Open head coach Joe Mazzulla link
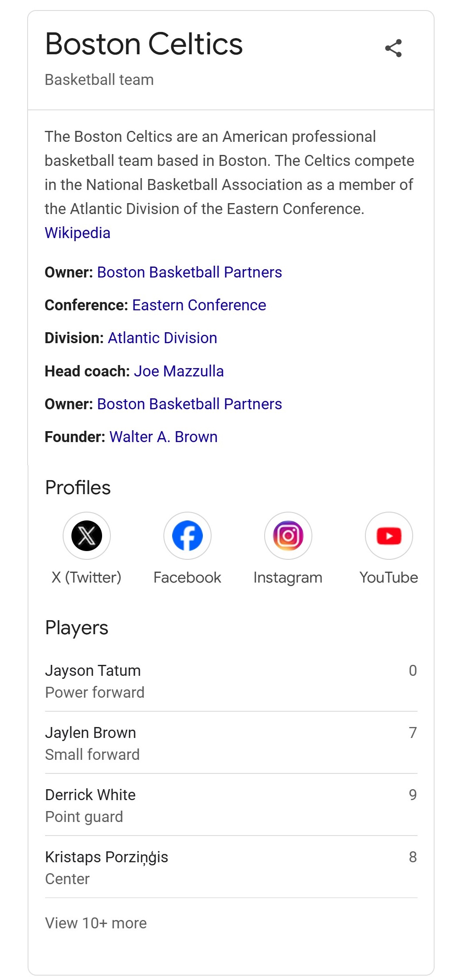Screen dimensions: 467x980 (179, 371)
